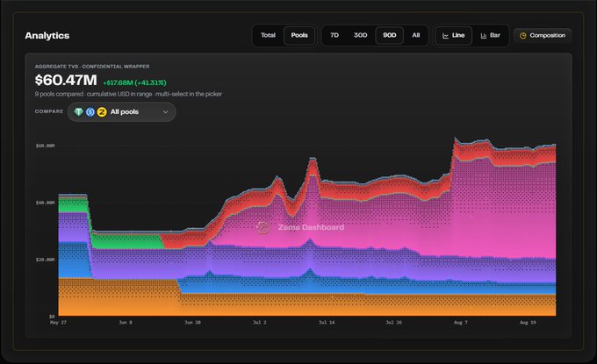Click the $20.00M y-axis label
597x364 pixels.
(46, 260)
